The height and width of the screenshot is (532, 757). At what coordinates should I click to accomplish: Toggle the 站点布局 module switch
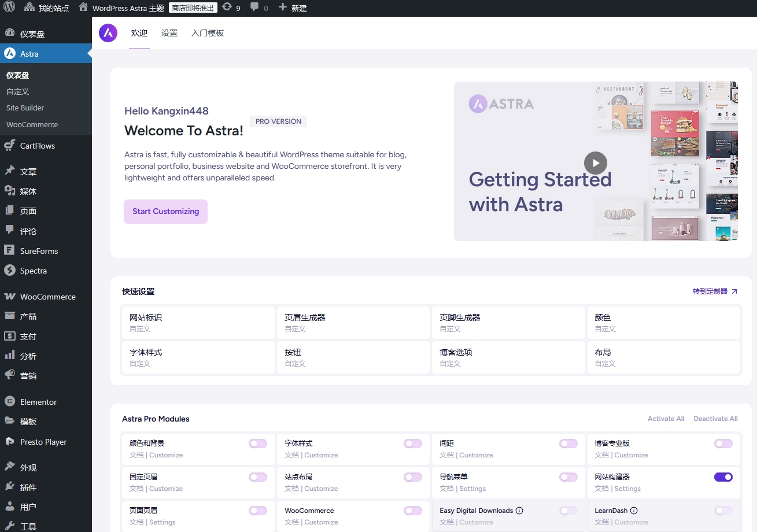click(x=413, y=477)
